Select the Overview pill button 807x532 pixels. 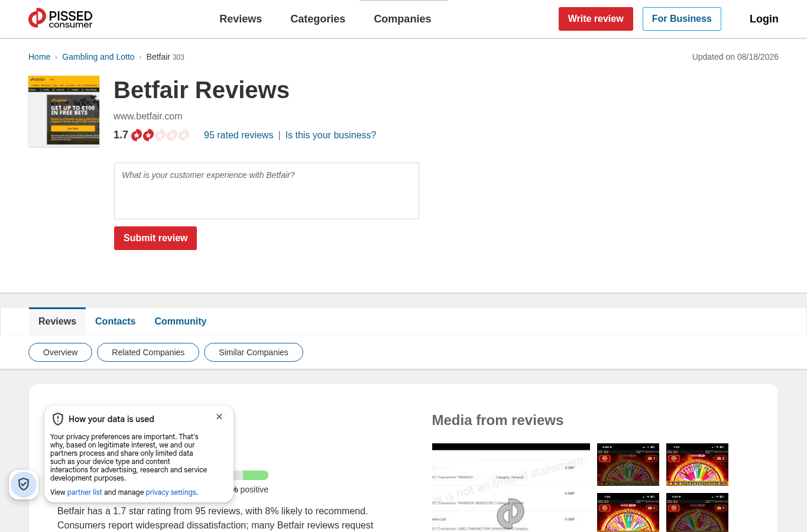(x=60, y=352)
